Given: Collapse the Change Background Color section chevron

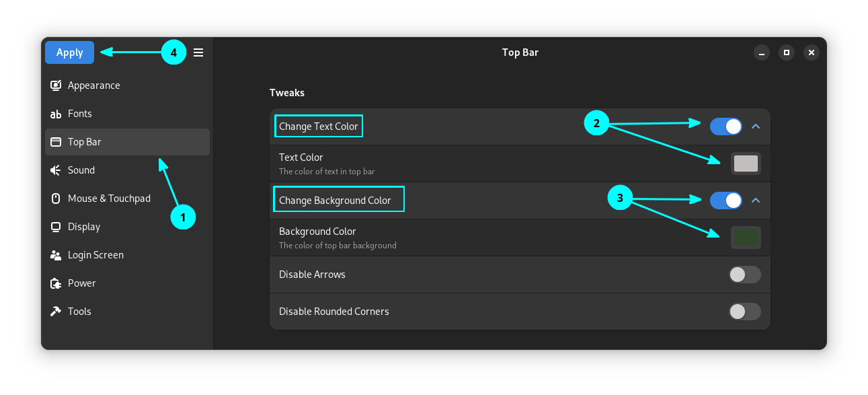Looking at the screenshot, I should point(756,201).
